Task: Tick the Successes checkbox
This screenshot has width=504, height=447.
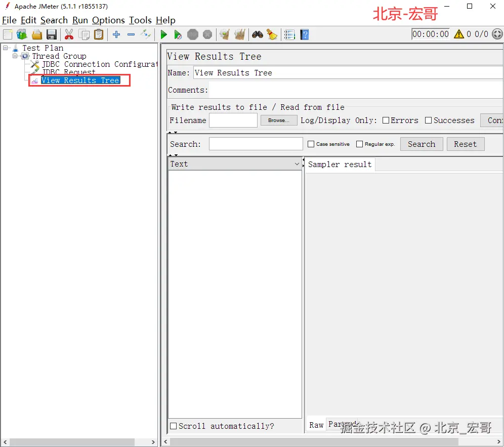Action: [x=429, y=120]
